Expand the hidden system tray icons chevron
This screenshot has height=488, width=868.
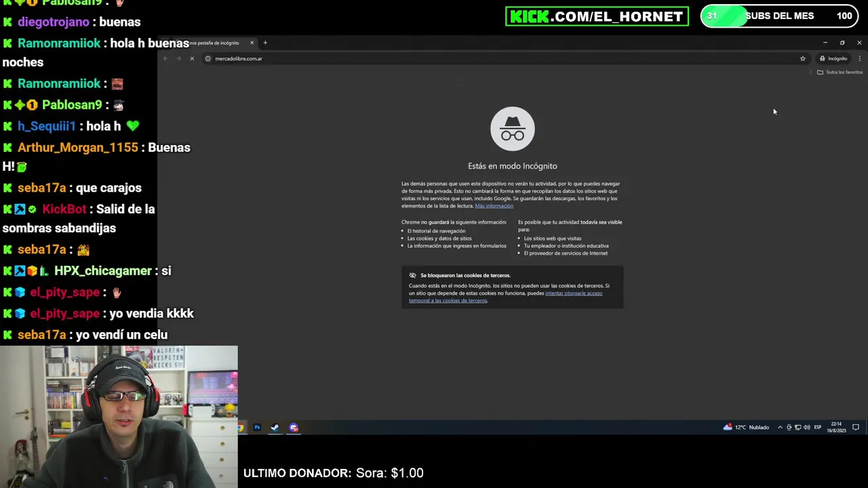tap(780, 428)
